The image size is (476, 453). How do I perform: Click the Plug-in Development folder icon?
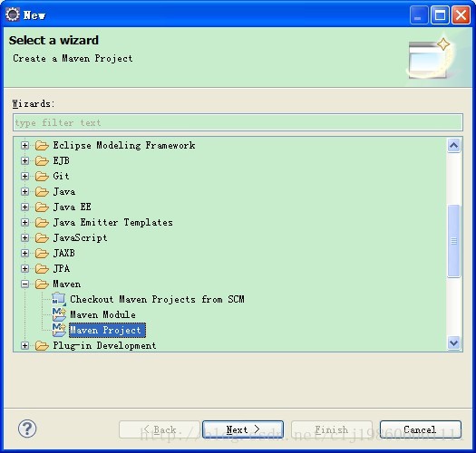coord(42,345)
